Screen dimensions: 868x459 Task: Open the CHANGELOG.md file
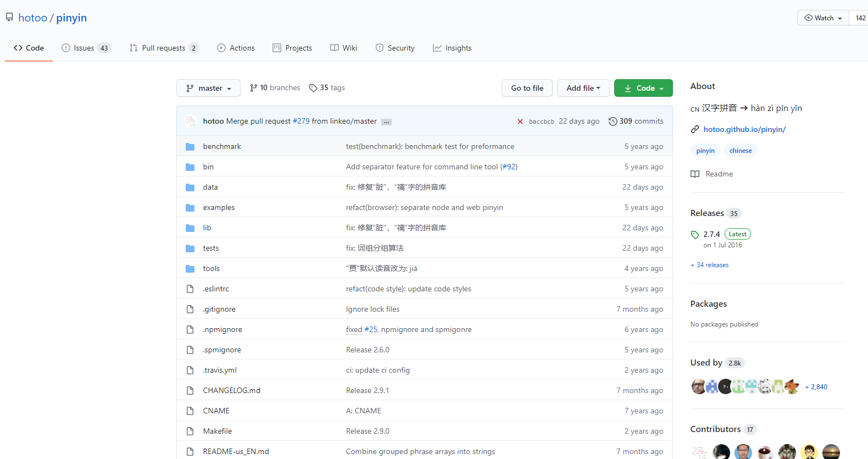[231, 391]
